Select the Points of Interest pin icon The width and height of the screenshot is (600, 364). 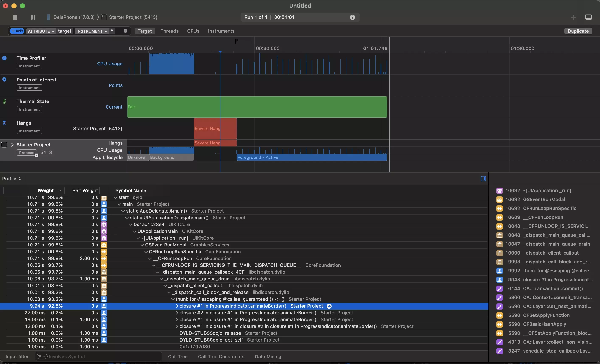4,80
